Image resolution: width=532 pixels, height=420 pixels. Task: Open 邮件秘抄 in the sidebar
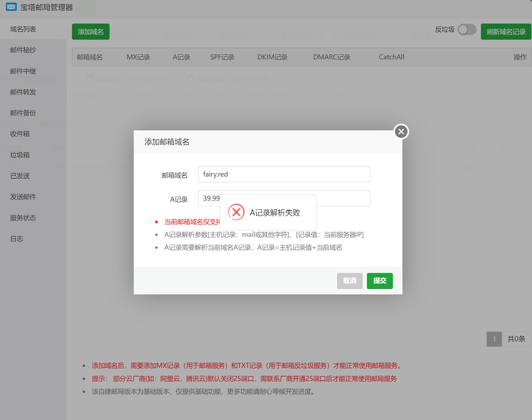(23, 50)
